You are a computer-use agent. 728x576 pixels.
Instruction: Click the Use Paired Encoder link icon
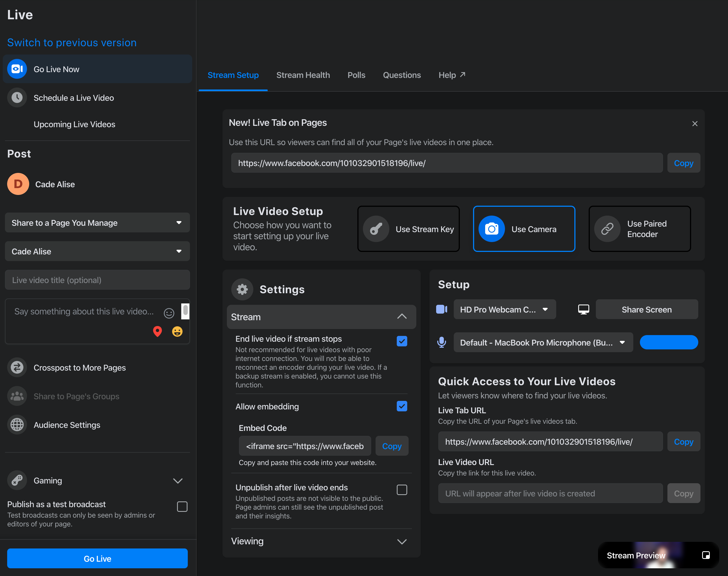607,229
